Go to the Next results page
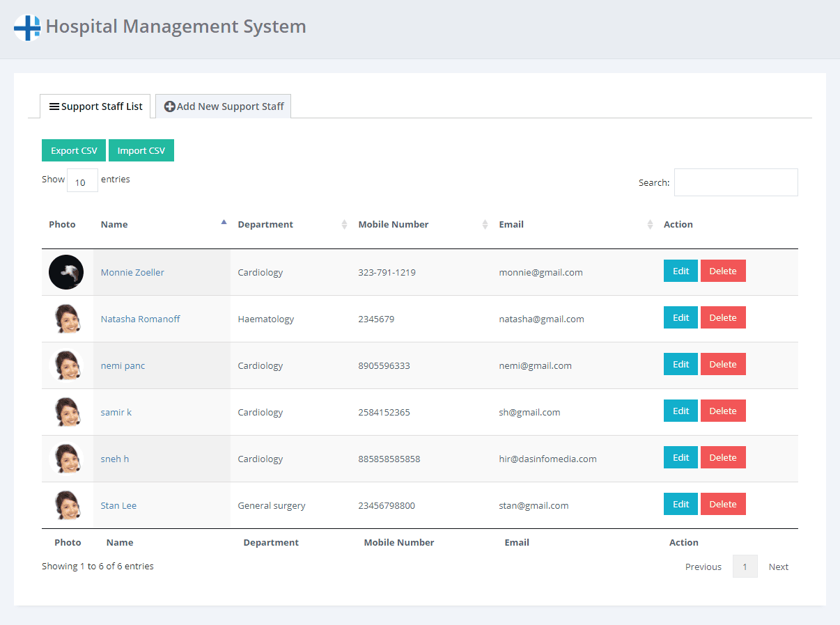The image size is (840, 625). pyautogui.click(x=778, y=567)
